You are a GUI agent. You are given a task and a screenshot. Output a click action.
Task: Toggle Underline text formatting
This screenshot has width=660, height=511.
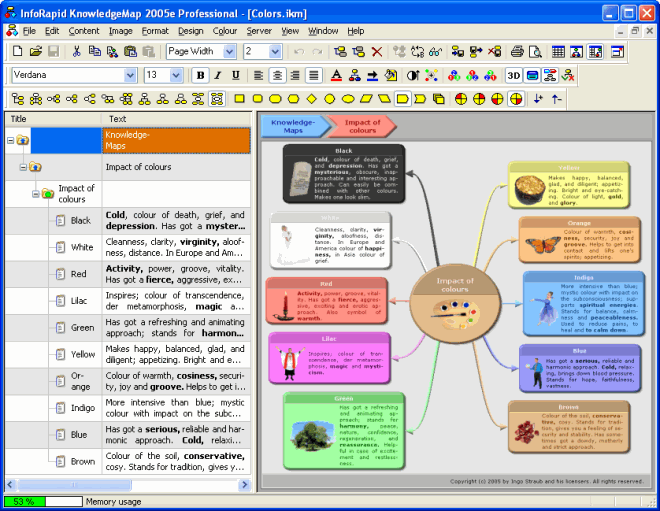click(x=236, y=75)
